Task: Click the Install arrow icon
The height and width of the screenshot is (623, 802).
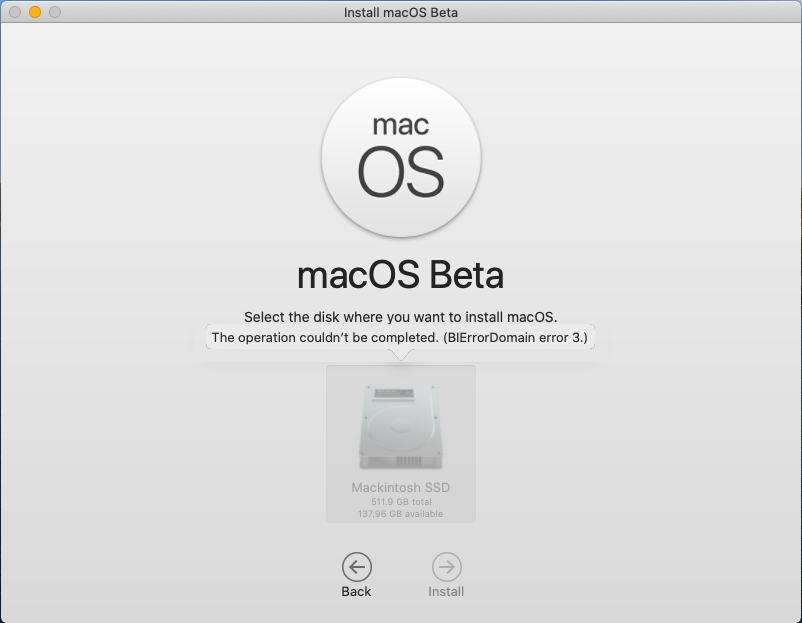Action: point(447,567)
